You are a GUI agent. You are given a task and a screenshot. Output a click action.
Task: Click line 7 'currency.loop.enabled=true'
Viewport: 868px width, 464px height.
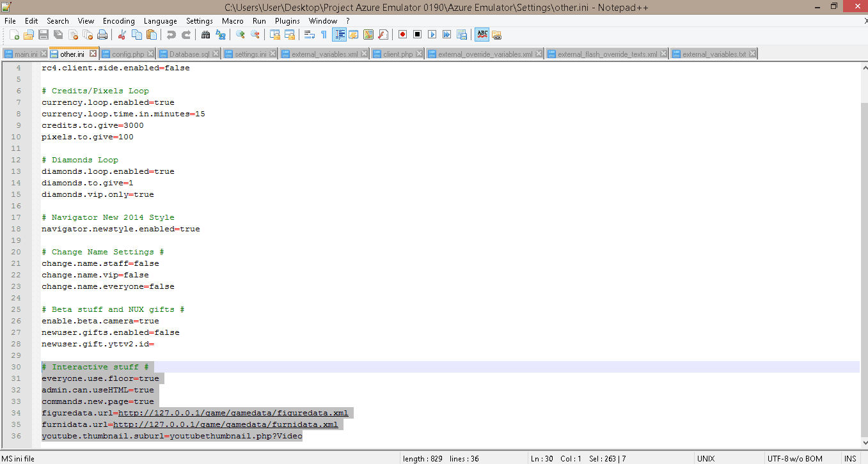pos(108,102)
